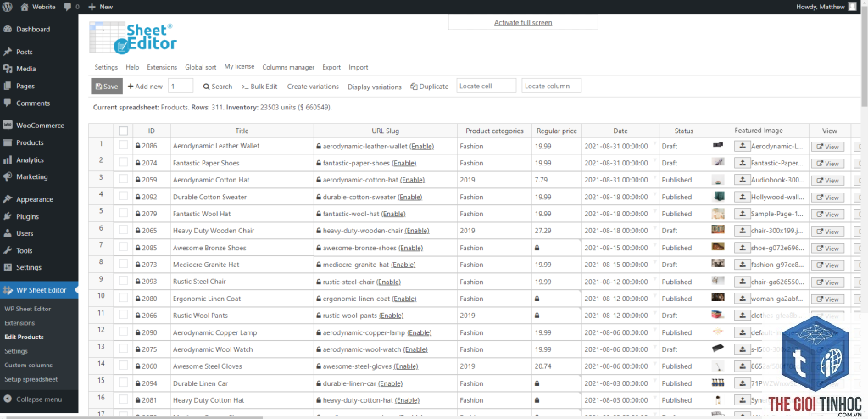Upload featured image for Heavy Duty Wooden Chair
Image resolution: width=868 pixels, height=419 pixels.
tap(742, 231)
